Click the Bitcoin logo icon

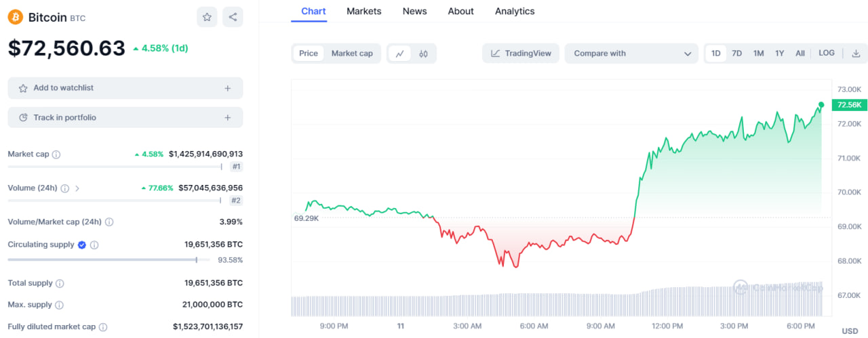pos(16,17)
